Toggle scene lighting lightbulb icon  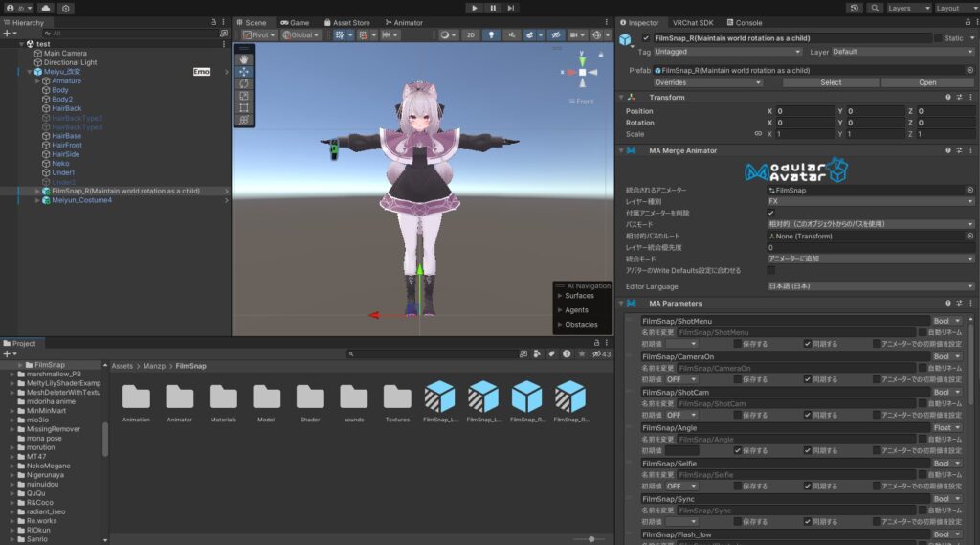[492, 35]
